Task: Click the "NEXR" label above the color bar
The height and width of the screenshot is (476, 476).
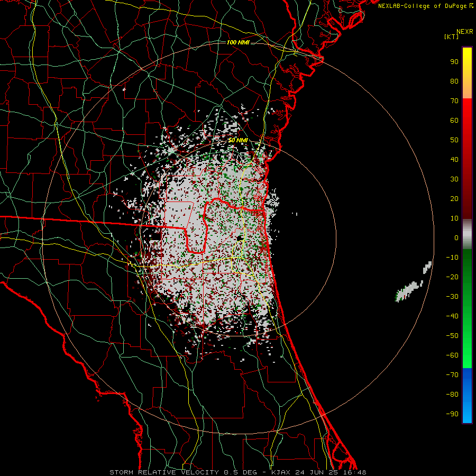Action: 464,32
